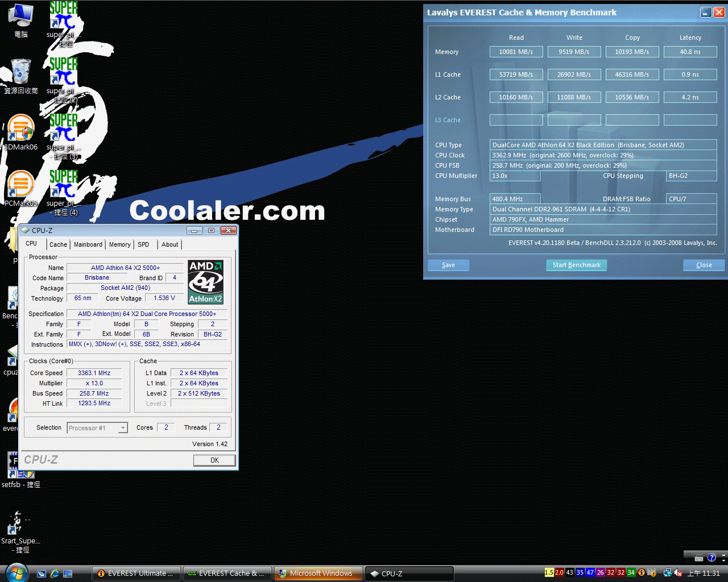Click the CPU Clock field reading 3362.9 MHz
Viewport: 728px width, 582px height.
coord(603,155)
